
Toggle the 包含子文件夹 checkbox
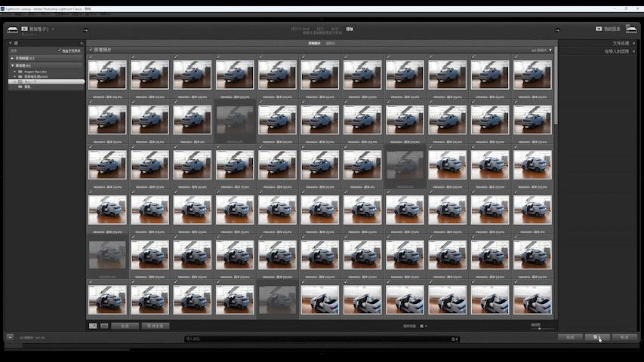[x=60, y=51]
